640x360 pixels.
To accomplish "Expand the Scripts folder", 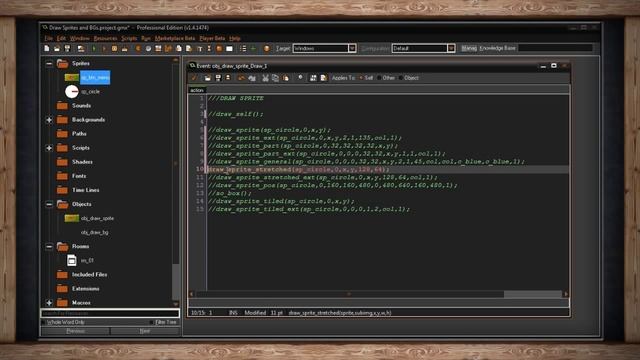I will 49,148.
